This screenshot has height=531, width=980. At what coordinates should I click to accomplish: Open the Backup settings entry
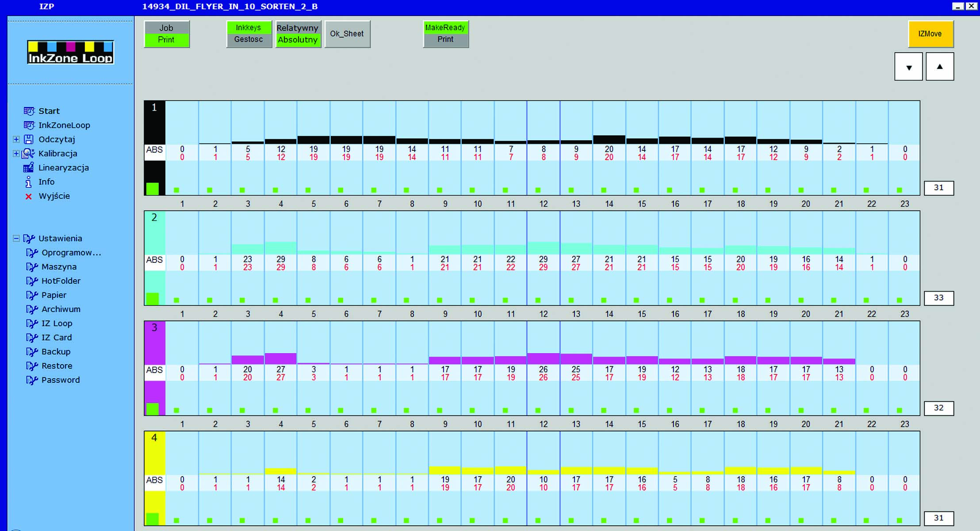[x=56, y=352]
